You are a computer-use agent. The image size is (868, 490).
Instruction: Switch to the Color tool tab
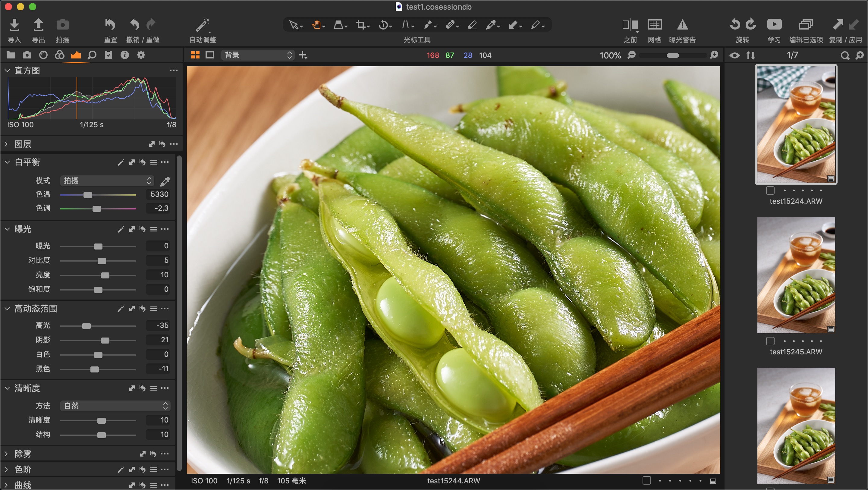pos(60,55)
